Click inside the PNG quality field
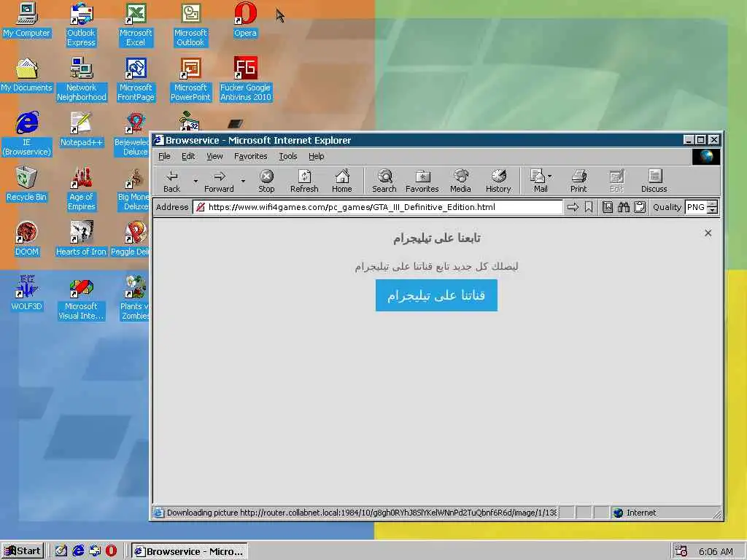 click(x=696, y=207)
